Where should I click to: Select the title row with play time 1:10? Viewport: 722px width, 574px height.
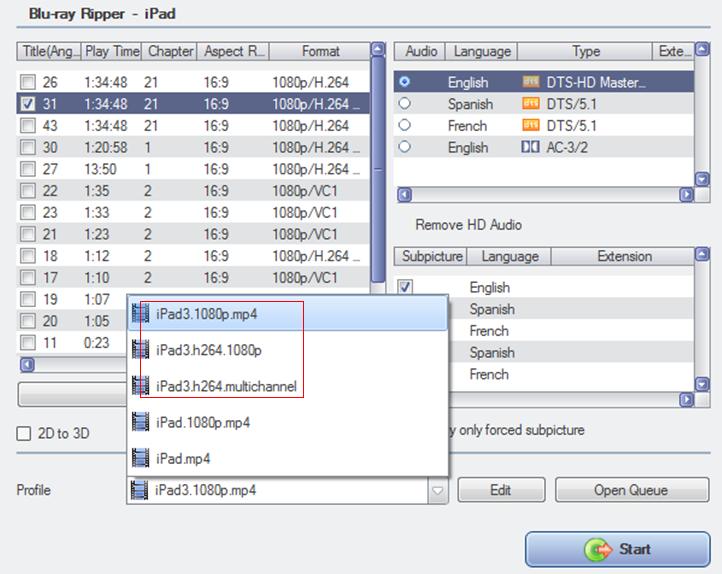[193, 278]
